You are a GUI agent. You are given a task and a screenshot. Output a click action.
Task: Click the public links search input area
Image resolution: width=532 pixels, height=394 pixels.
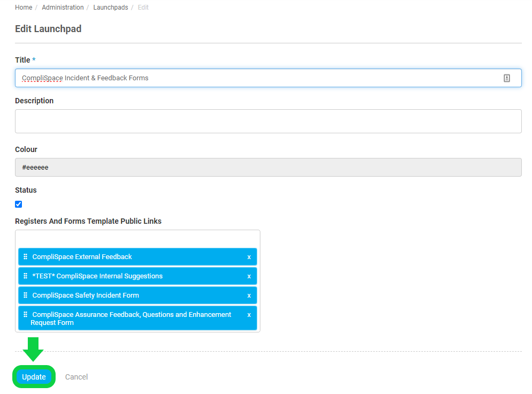pos(137,239)
